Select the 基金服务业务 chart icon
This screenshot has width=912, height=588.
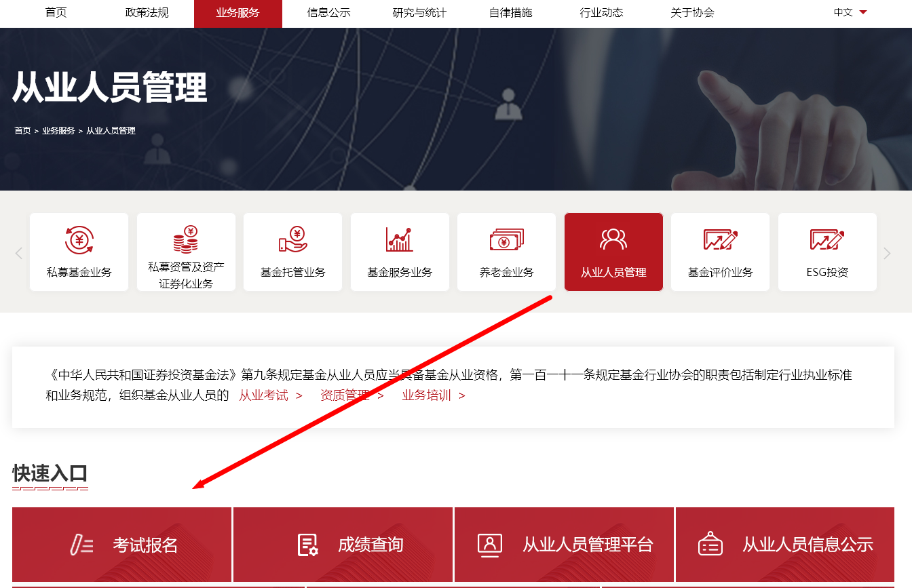[399, 239]
